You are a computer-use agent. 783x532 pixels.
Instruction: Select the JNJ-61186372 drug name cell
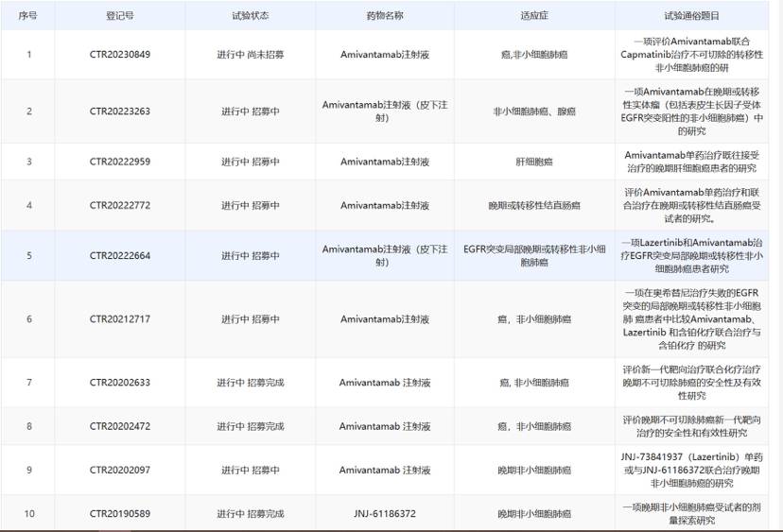[x=384, y=514]
